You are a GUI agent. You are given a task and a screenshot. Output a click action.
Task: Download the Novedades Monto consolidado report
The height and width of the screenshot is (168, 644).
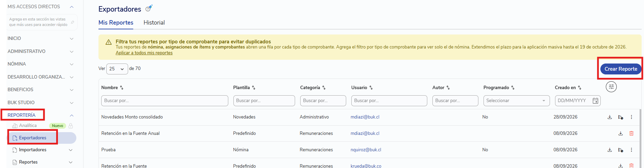tap(610, 117)
